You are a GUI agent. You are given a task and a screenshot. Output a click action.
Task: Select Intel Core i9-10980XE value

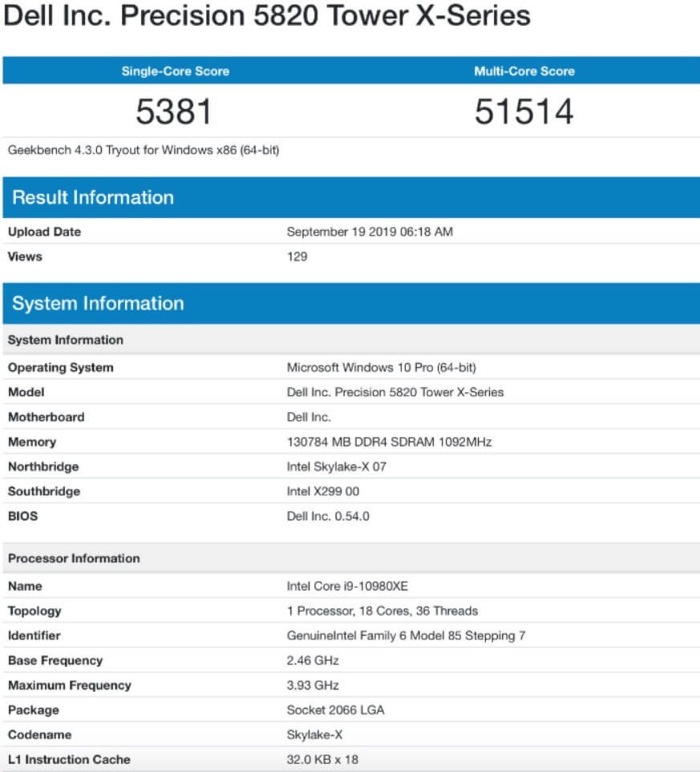348,586
